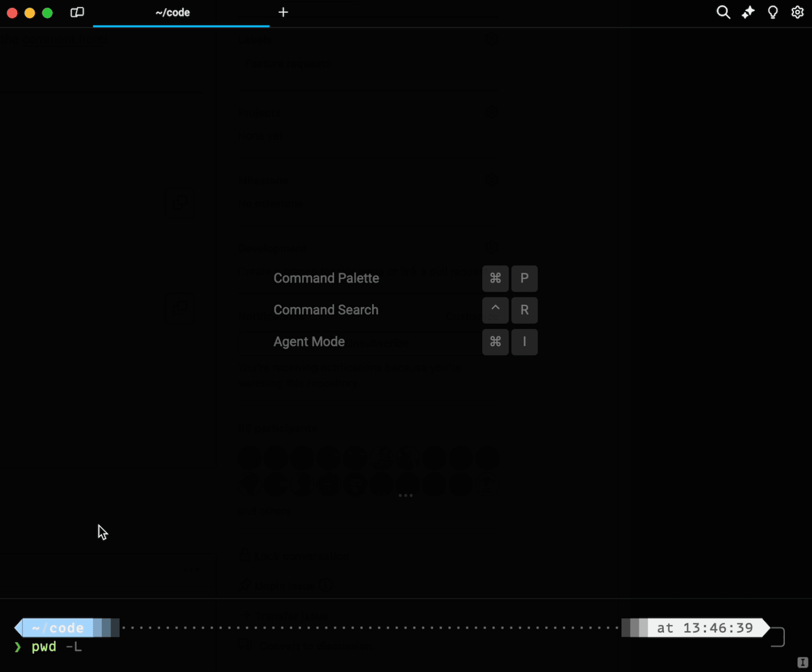Click the timestamp segment showing 13:46:39
The image size is (812, 672).
[x=704, y=628]
